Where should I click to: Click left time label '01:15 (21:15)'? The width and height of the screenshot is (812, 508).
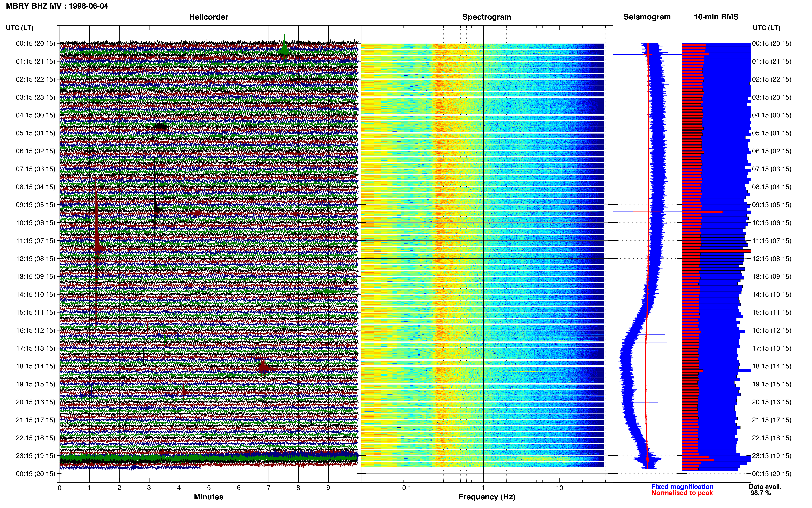[35, 61]
